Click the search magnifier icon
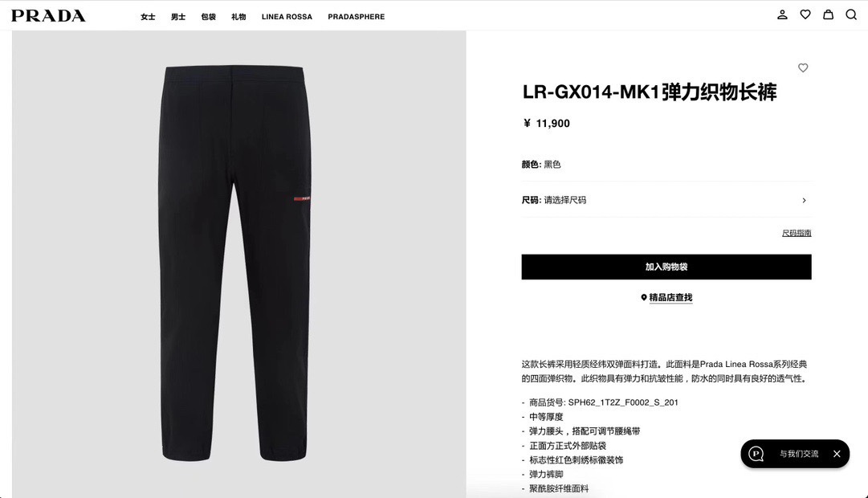The image size is (868, 498). pos(851,15)
